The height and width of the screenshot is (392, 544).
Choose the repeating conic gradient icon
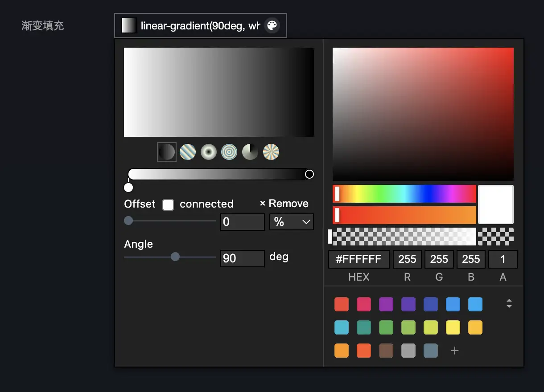click(x=271, y=152)
